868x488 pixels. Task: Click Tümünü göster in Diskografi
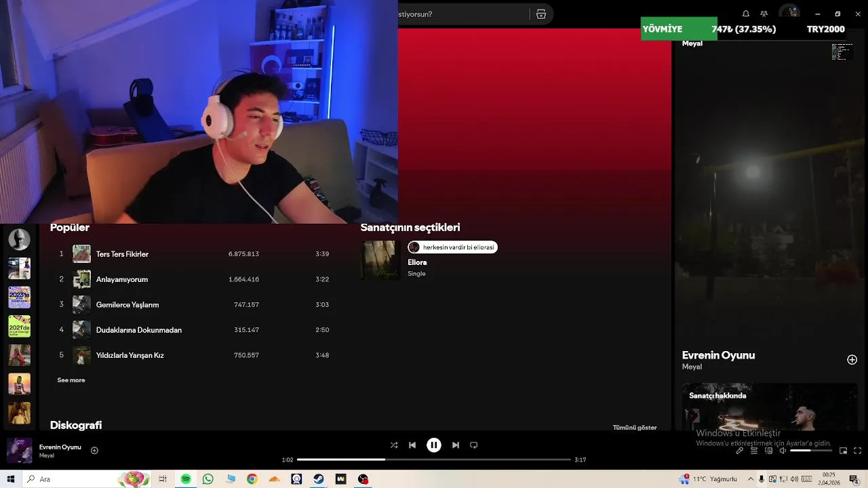point(635,428)
